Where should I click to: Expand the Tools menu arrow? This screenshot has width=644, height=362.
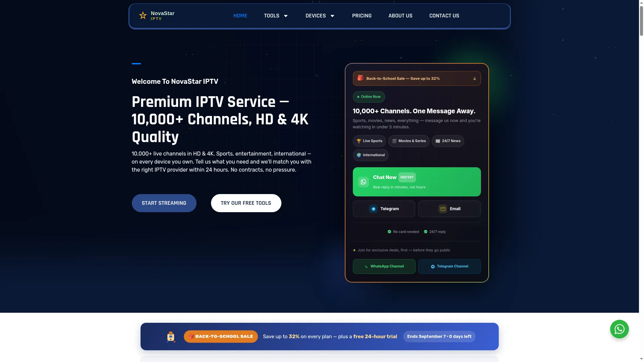tap(286, 16)
